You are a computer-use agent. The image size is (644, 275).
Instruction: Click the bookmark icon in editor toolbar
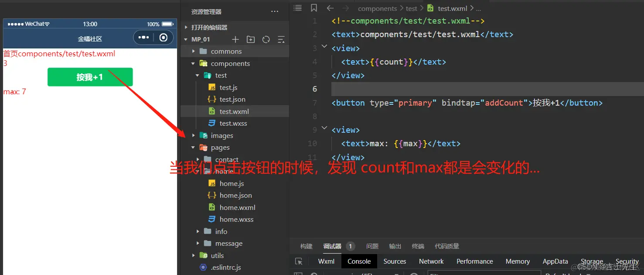[x=314, y=8]
